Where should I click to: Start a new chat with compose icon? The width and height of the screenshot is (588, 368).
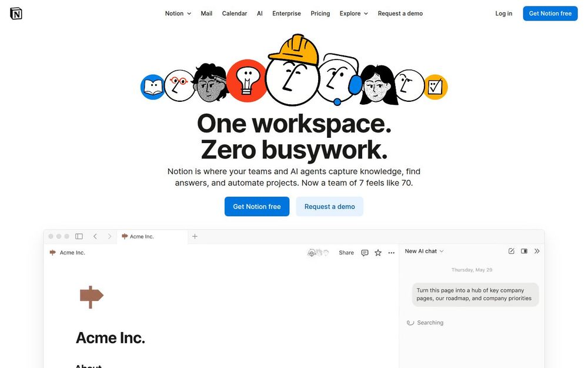pos(511,251)
